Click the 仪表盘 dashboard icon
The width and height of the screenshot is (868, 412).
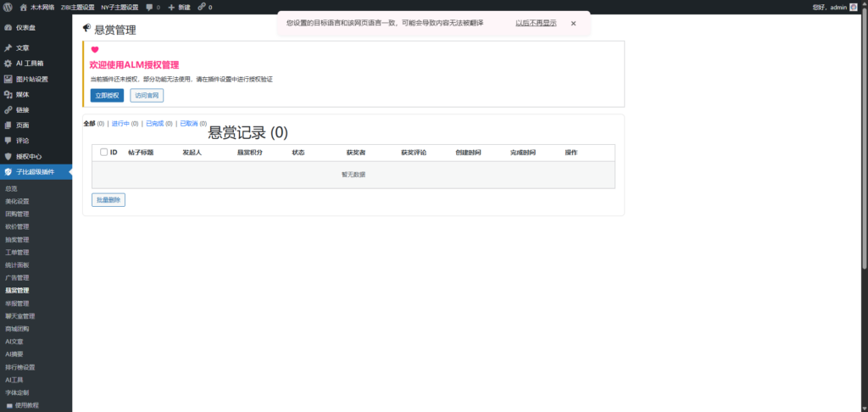8,27
